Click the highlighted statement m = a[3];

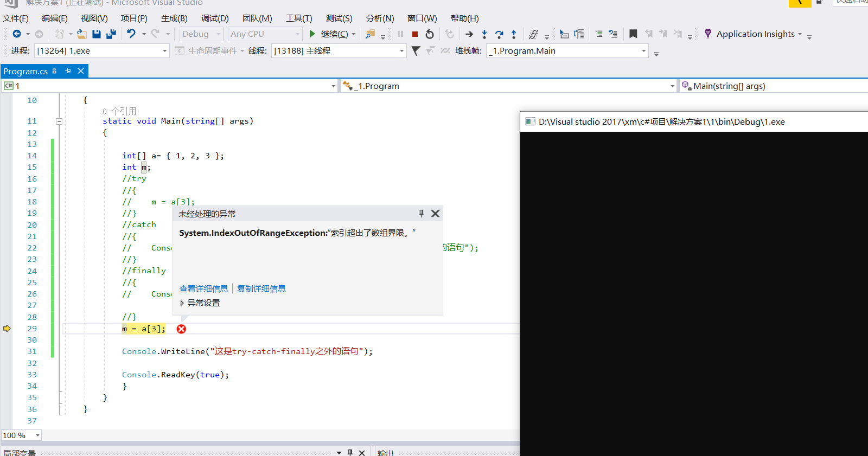[144, 329]
